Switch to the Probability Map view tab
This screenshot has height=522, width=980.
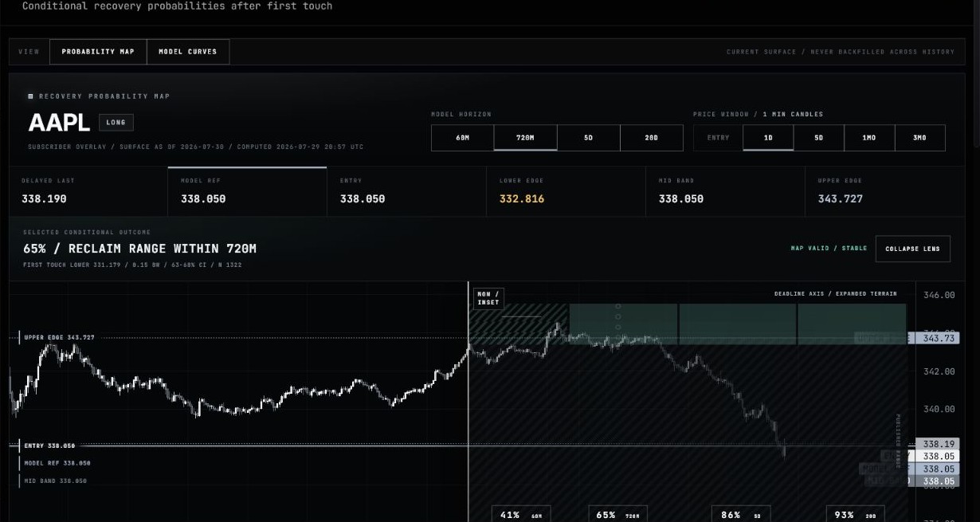pyautogui.click(x=98, y=52)
